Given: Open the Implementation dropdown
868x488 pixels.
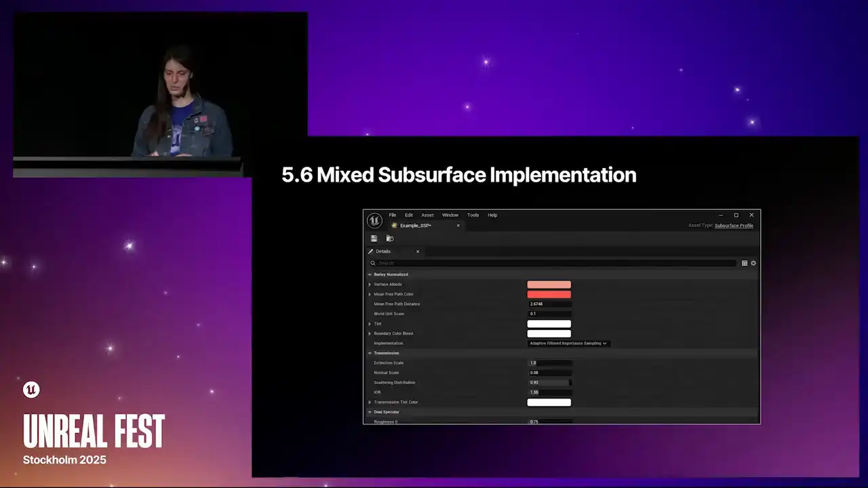Looking at the screenshot, I should click(568, 344).
